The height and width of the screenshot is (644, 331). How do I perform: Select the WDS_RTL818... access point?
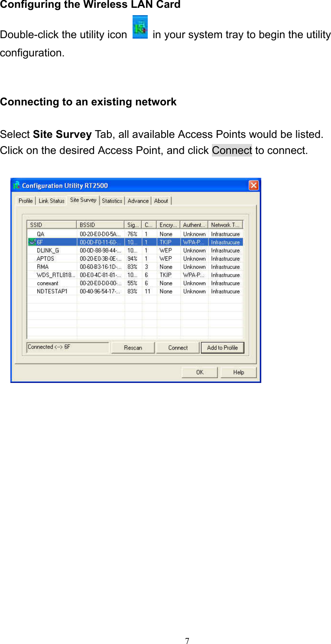pos(135,275)
